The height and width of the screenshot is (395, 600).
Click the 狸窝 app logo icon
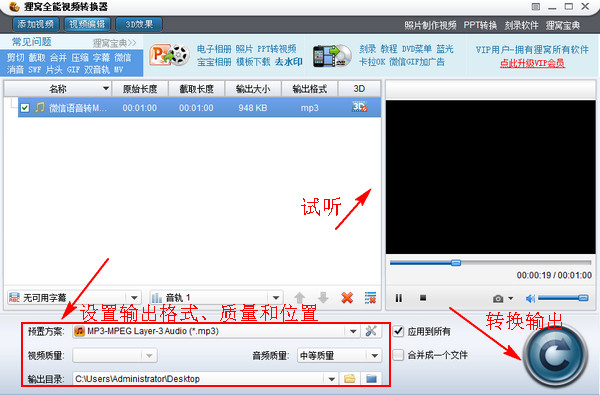point(14,7)
